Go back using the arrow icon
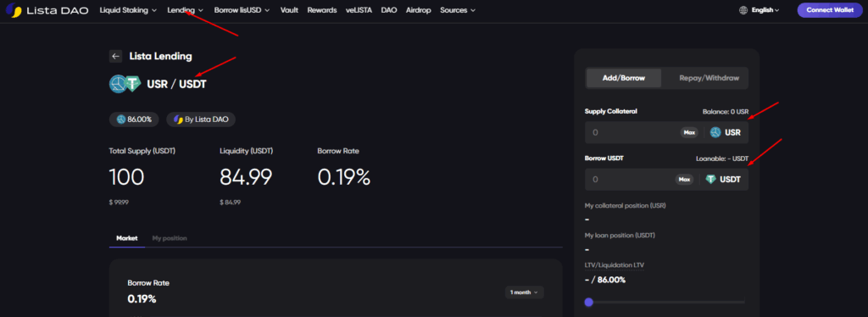 (115, 56)
